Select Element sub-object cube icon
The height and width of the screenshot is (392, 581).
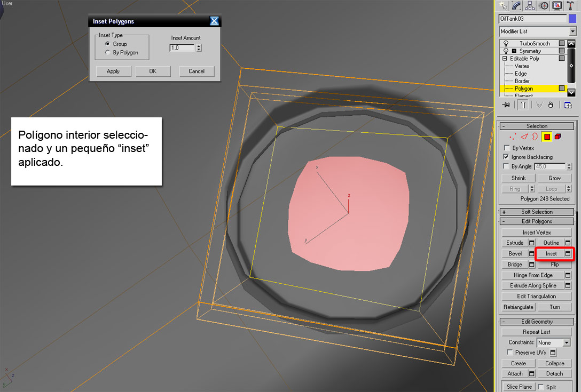pos(558,137)
